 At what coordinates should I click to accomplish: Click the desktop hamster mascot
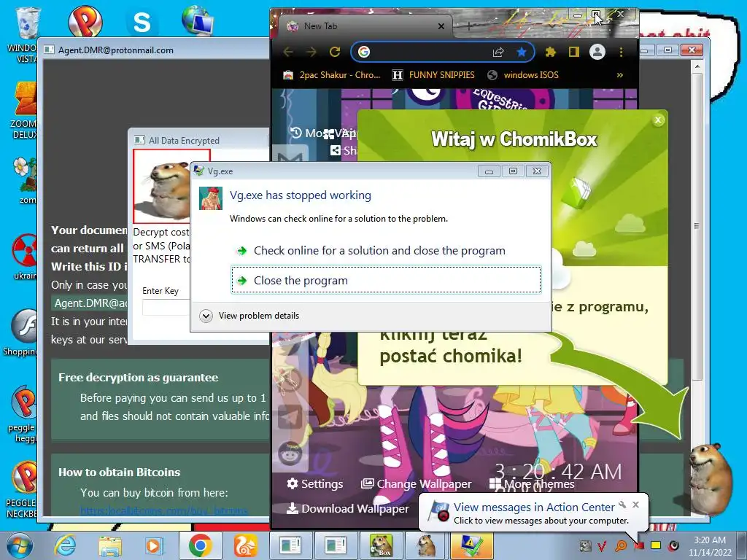point(711,478)
